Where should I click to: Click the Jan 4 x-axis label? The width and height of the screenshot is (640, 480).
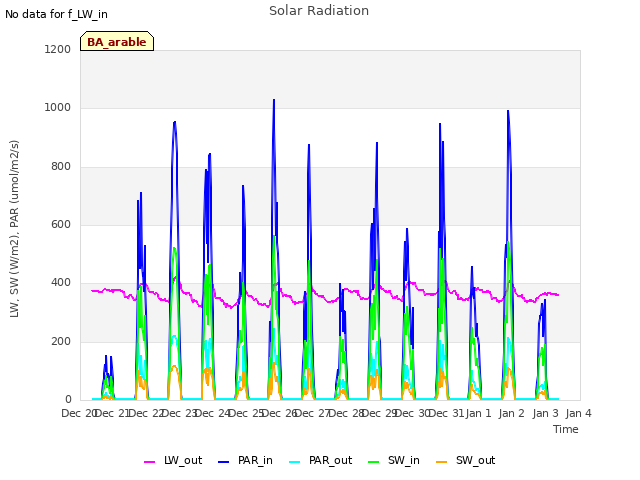point(579,413)
